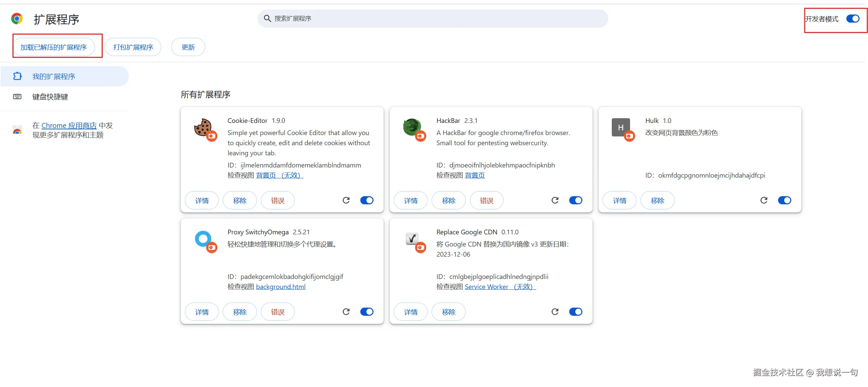The image size is (868, 387).
Task: Click the Hulk extension H icon
Action: (621, 127)
